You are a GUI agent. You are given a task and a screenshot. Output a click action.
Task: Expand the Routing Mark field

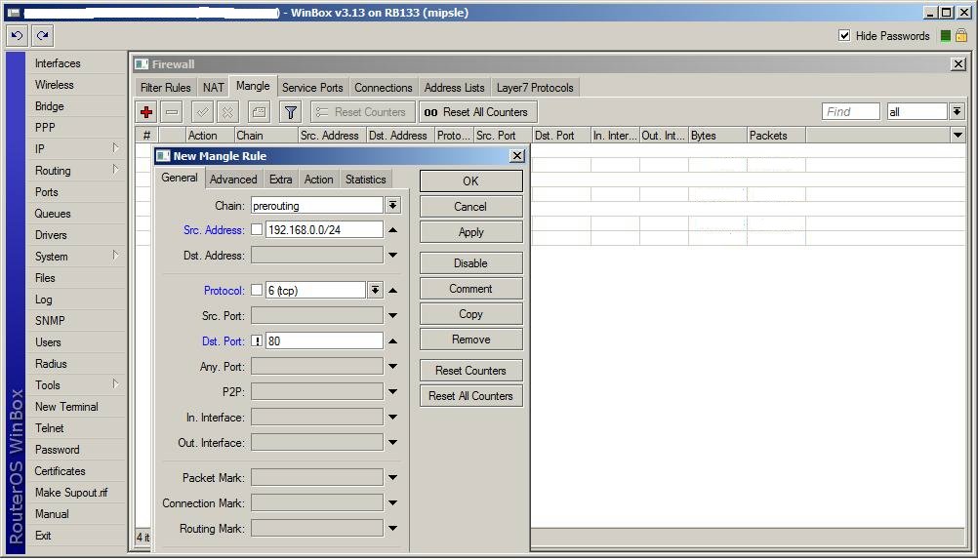[392, 528]
